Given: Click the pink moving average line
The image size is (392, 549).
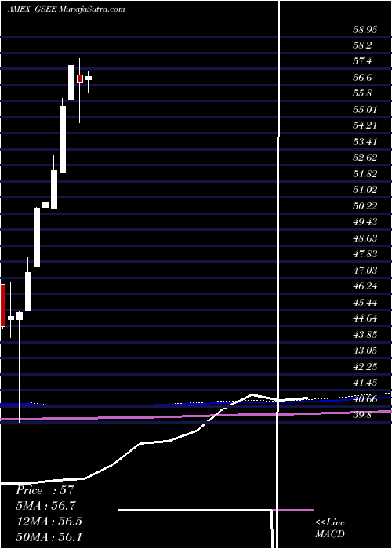Looking at the screenshot, I should 196,416.
